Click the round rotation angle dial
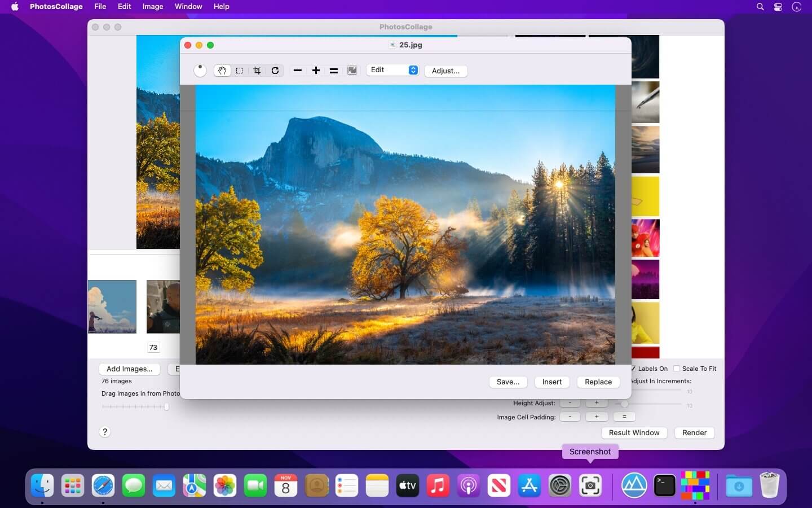Image resolution: width=812 pixels, height=508 pixels. tap(200, 71)
